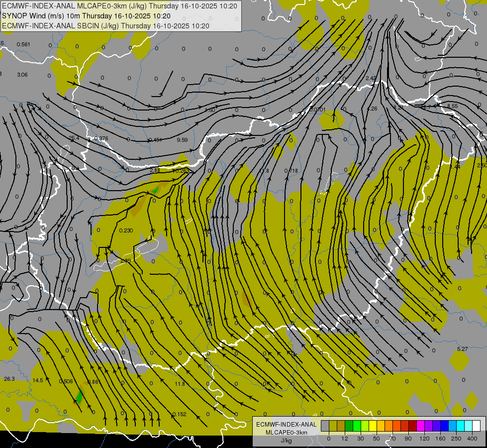The height and width of the screenshot is (448, 487).
Task: Click the pure yellow legend swatch
Action: pyautogui.click(x=373, y=426)
